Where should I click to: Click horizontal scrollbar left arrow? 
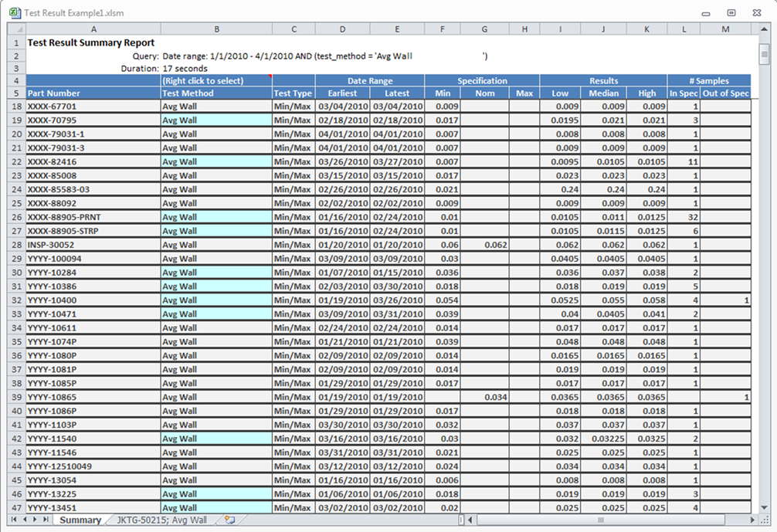[471, 520]
